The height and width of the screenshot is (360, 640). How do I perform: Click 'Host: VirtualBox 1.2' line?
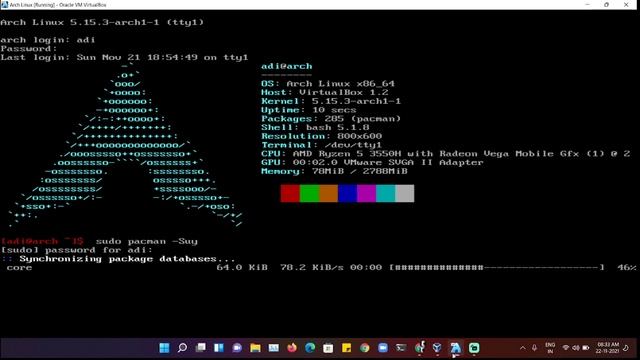tap(325, 93)
